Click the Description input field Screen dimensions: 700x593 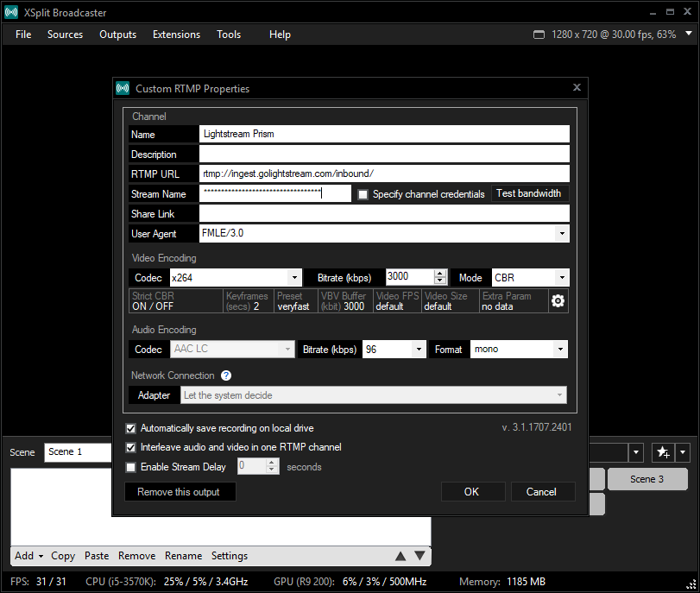pos(384,154)
